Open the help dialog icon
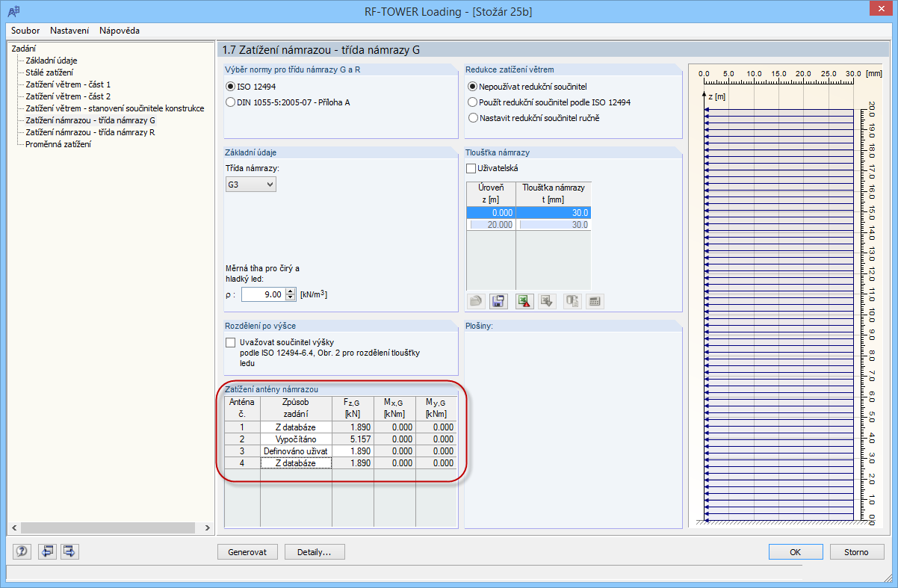898x588 pixels. point(22,551)
